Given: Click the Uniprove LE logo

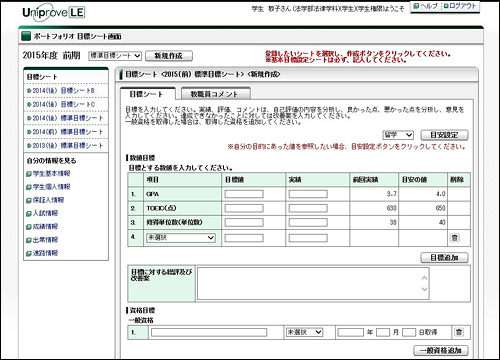Looking at the screenshot, I should pyautogui.click(x=53, y=13).
